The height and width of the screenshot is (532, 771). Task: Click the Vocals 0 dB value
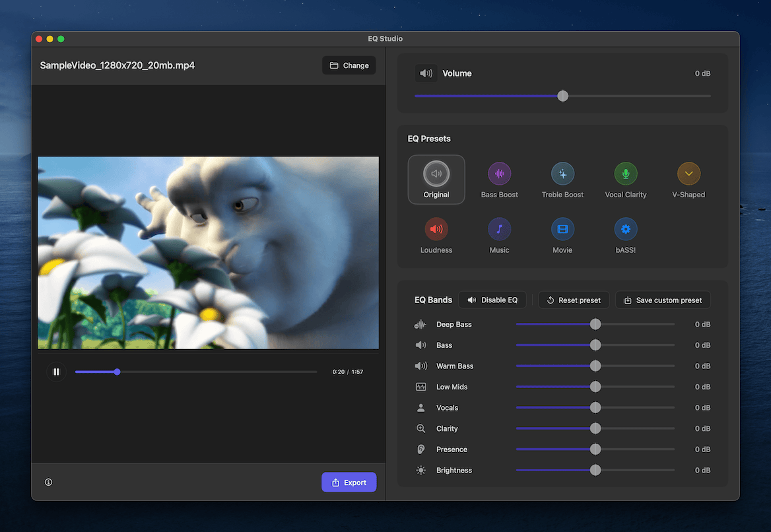[702, 408]
